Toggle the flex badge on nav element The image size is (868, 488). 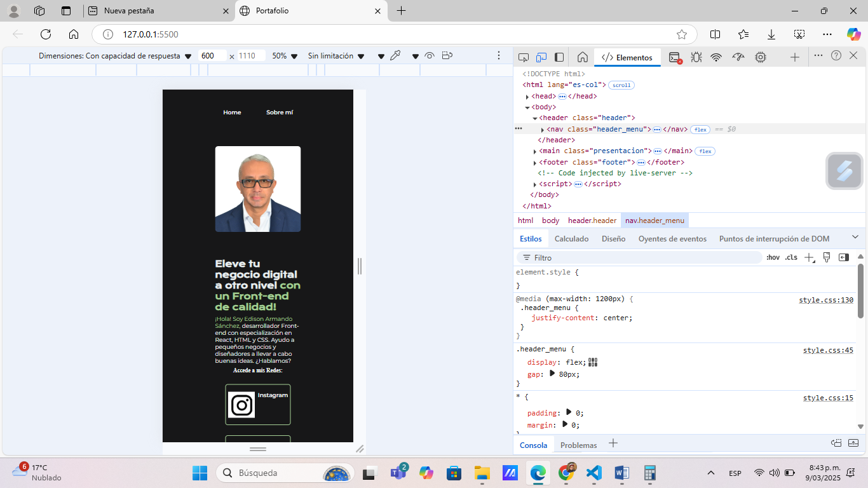[x=700, y=130]
